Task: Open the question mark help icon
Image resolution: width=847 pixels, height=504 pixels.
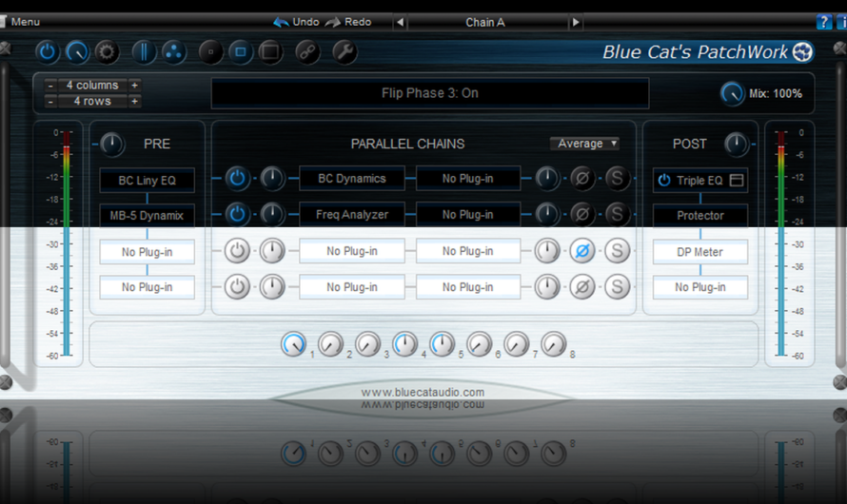Action: pos(823,22)
